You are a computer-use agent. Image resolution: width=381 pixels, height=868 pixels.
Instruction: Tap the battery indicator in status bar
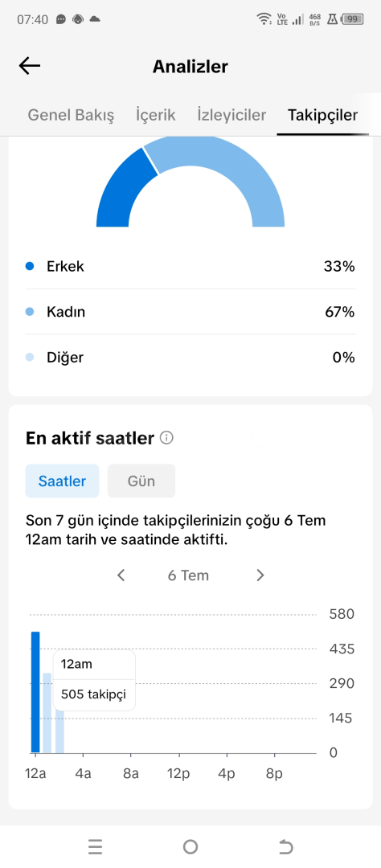pos(352,19)
